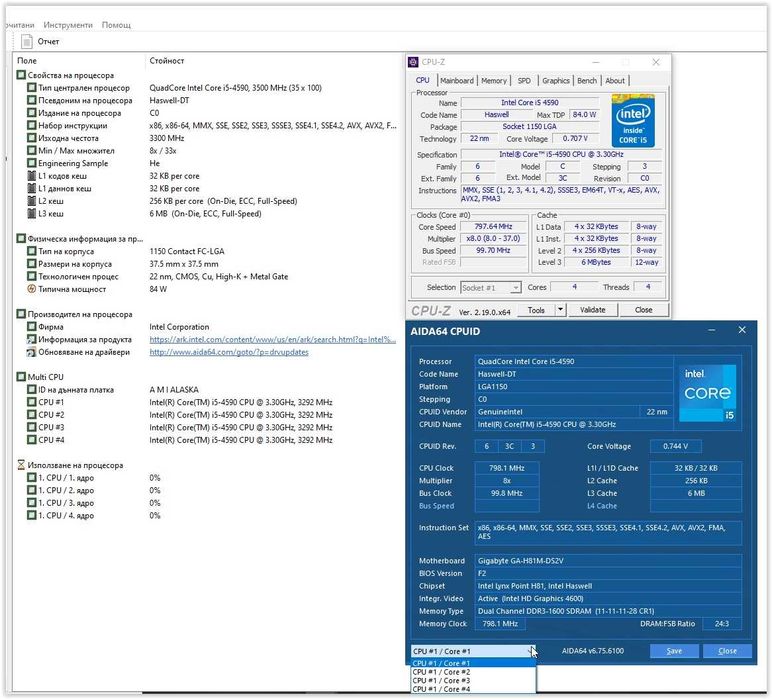
Task: Click Close in AIDA64 CPUID window
Action: tap(727, 651)
